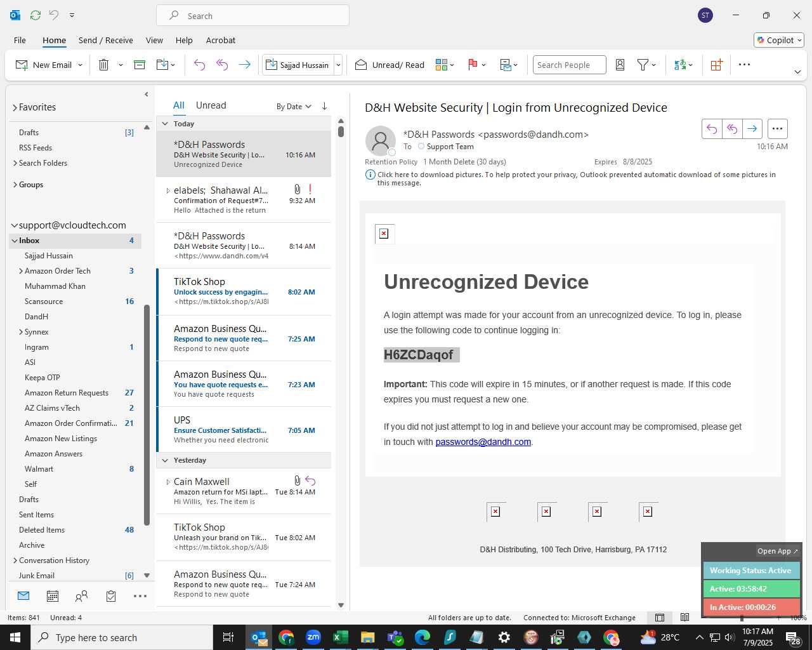Screen dimensions: 812x650
Task: Open the Address Book icon
Action: [x=620, y=65]
